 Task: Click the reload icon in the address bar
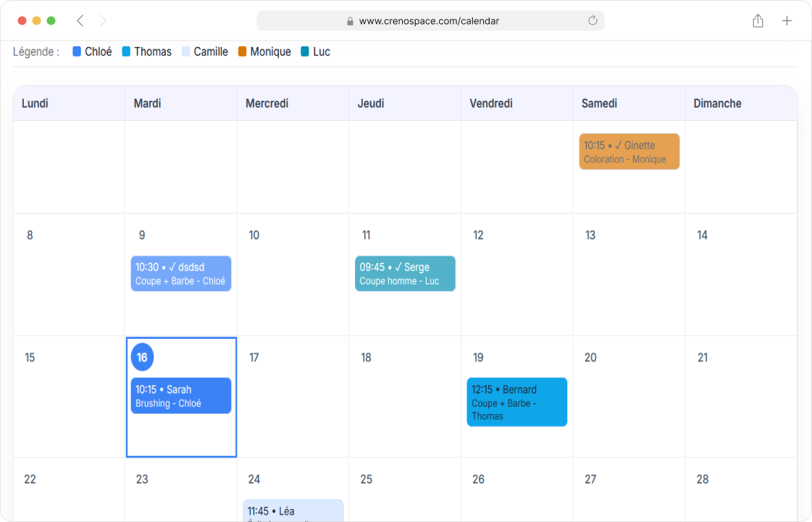point(594,20)
